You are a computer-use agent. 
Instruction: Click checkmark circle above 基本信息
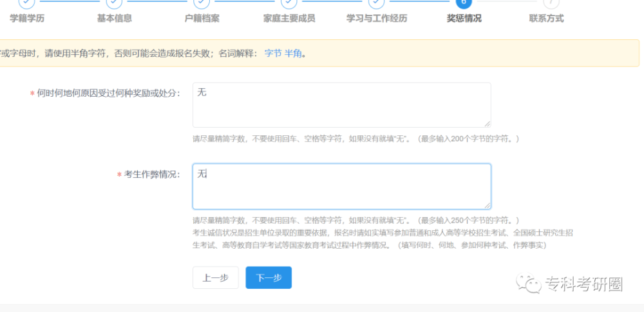click(114, 3)
